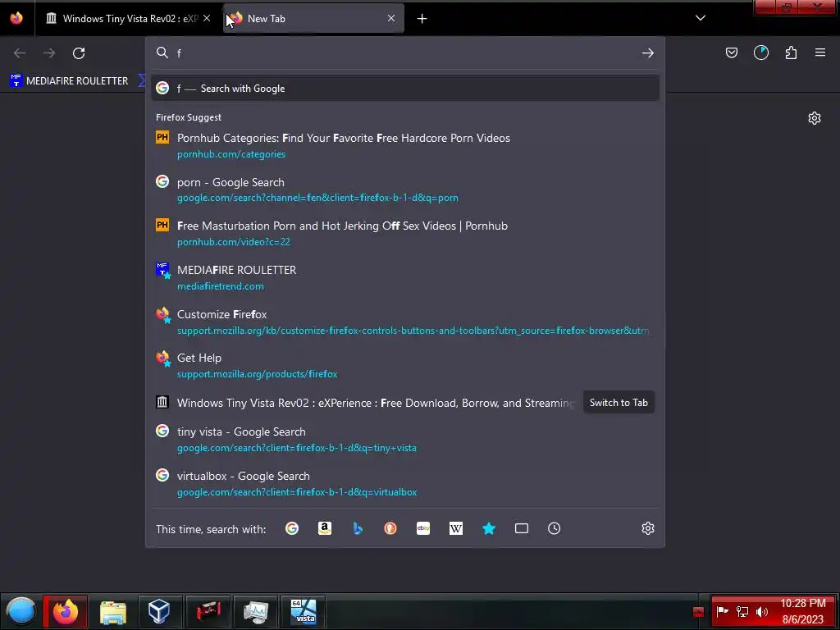Open Pornhub Categories suggestion entry
840x630 pixels.
click(405, 146)
